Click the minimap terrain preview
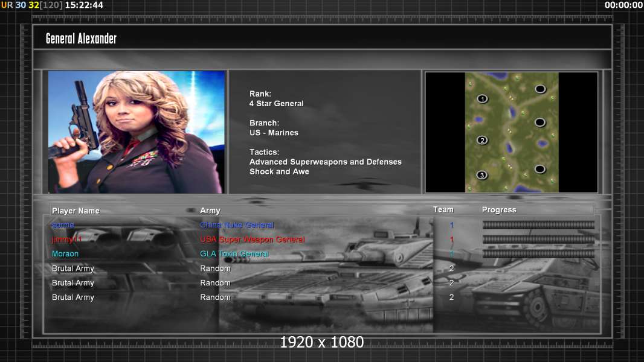Viewport: 644px width, 362px height. point(511,132)
